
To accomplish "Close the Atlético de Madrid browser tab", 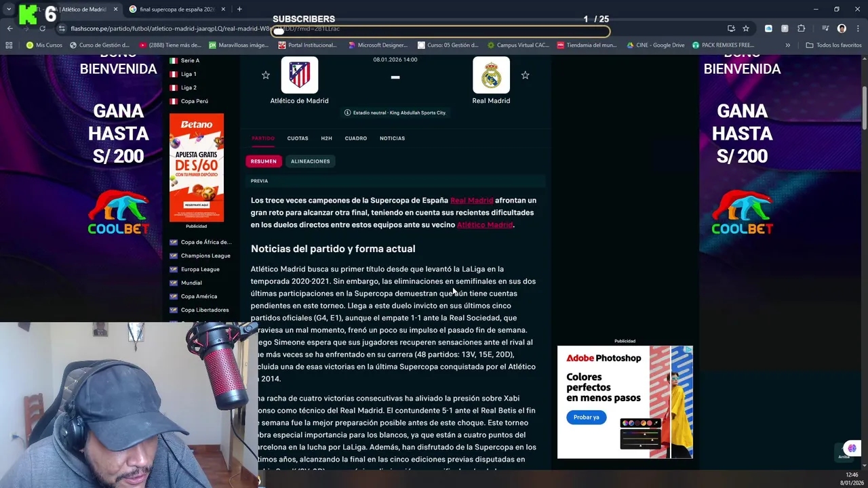I will pyautogui.click(x=115, y=9).
